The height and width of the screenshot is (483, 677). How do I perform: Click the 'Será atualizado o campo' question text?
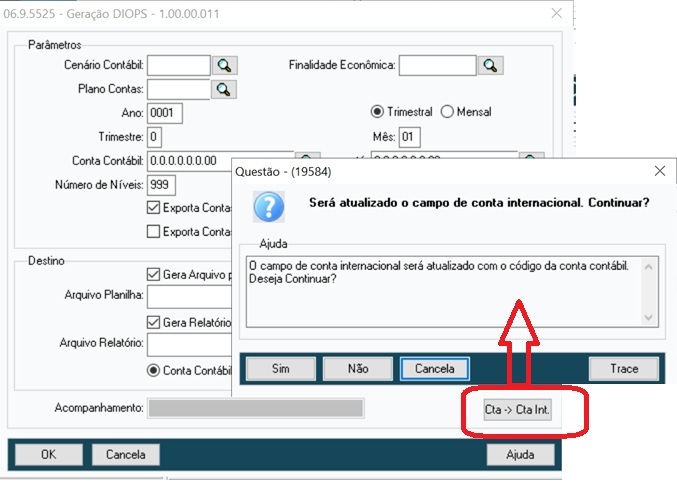pyautogui.click(x=479, y=203)
